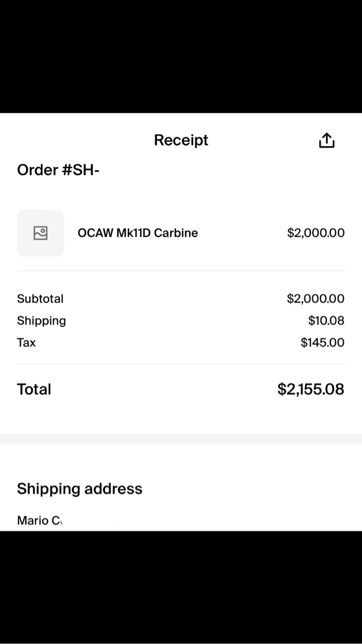
Task: Open the product image placeholder thumbnail
Action: coord(40,233)
